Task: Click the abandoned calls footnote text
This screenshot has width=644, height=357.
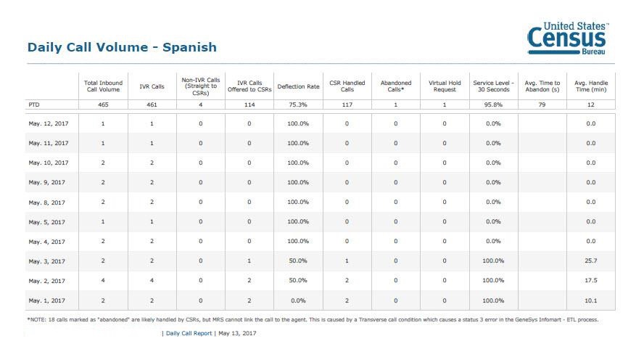Action: [312, 319]
